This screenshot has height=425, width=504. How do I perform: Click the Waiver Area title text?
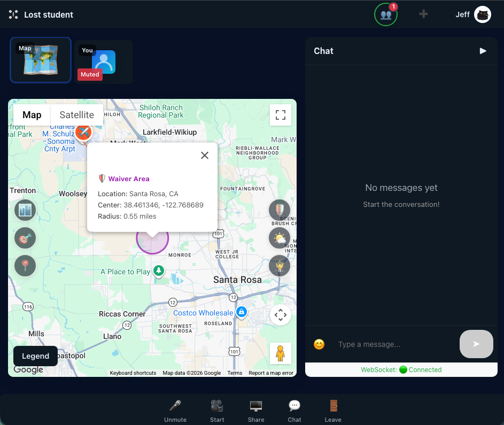[129, 179]
